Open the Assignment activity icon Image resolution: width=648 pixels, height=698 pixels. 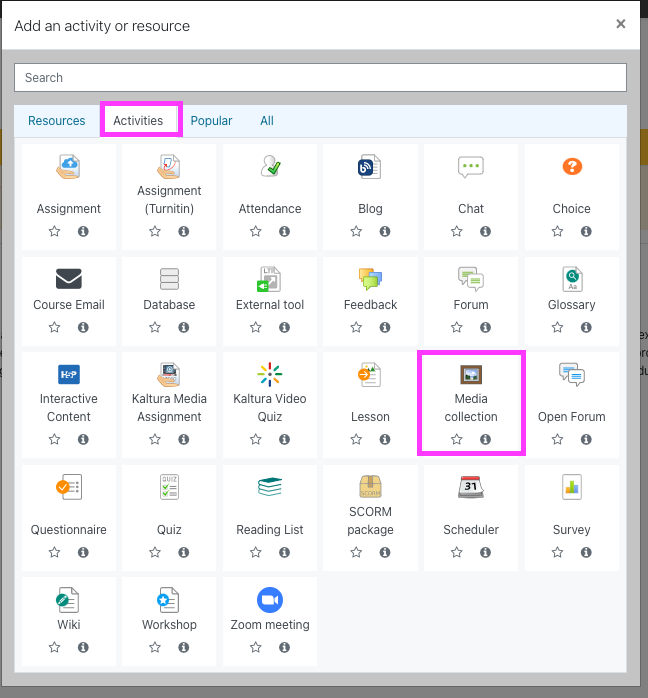click(x=69, y=168)
